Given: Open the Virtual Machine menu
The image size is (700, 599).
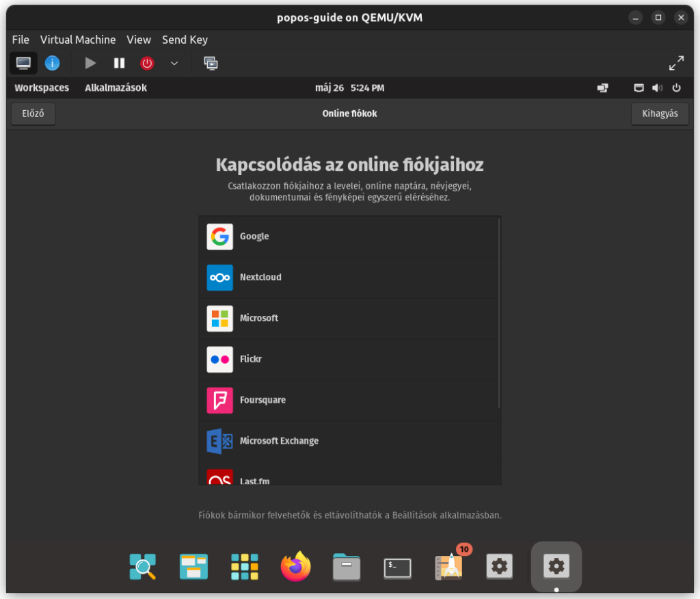Looking at the screenshot, I should point(78,40).
